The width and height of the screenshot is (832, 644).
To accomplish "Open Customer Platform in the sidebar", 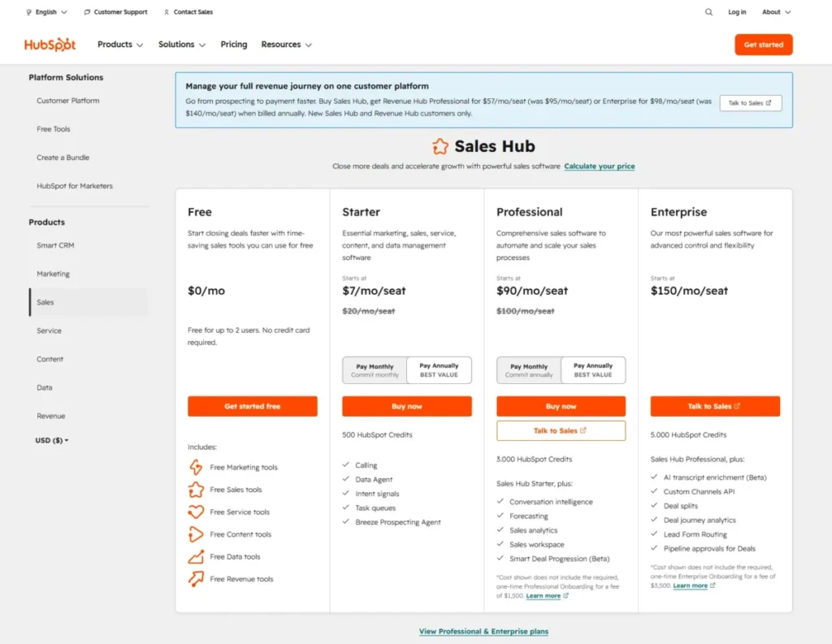I will pyautogui.click(x=68, y=100).
